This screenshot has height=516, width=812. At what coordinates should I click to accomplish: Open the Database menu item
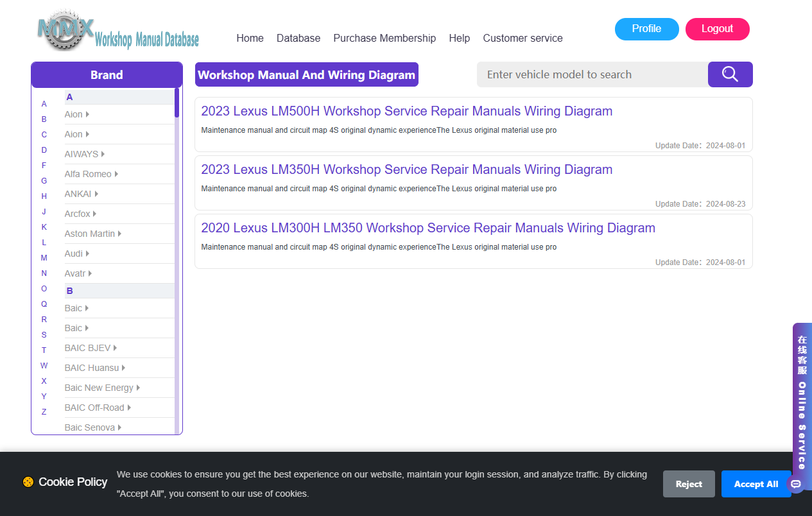(298, 38)
